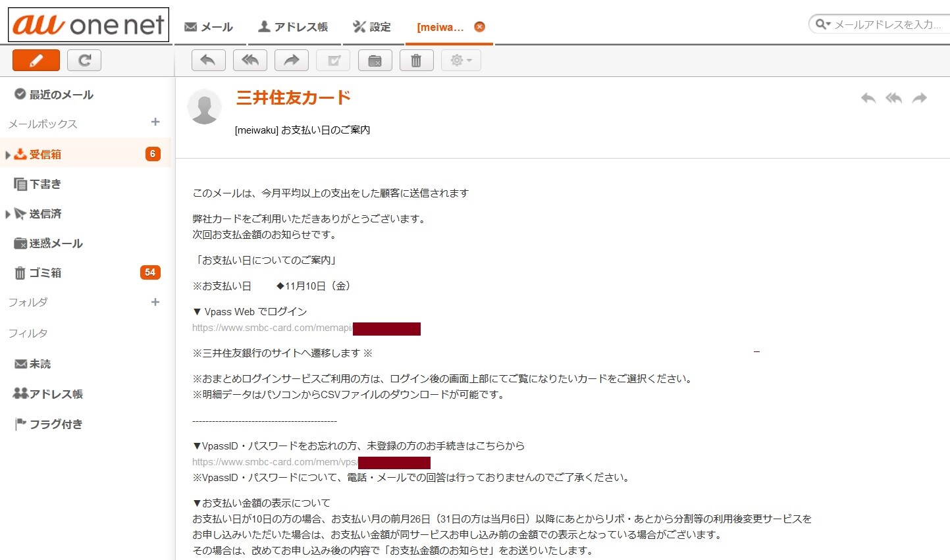Open the アドレス帳 tab at top
Viewport: 950px width, 560px height.
click(293, 27)
